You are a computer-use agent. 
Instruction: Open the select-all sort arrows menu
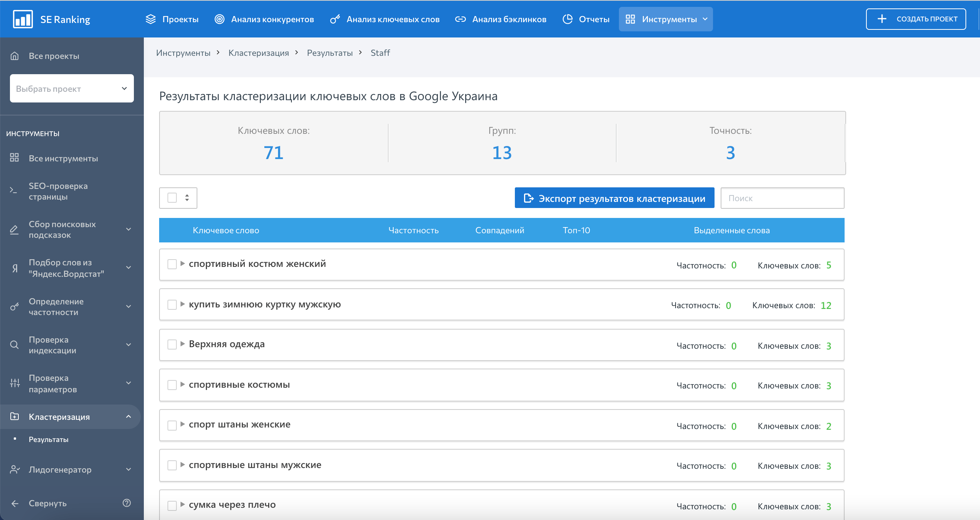pos(187,198)
